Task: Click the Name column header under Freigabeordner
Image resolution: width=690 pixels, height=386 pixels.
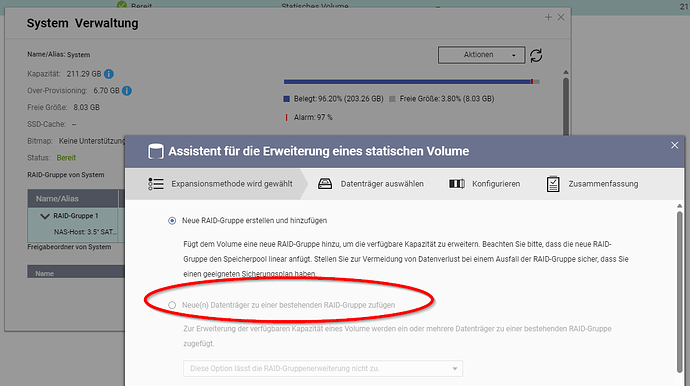Action: tap(76, 273)
